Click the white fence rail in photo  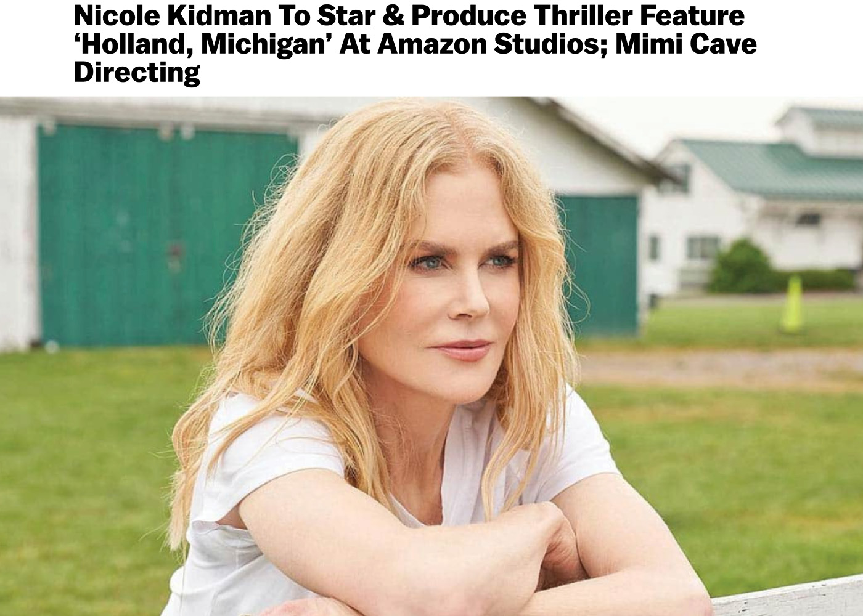coord(787,597)
